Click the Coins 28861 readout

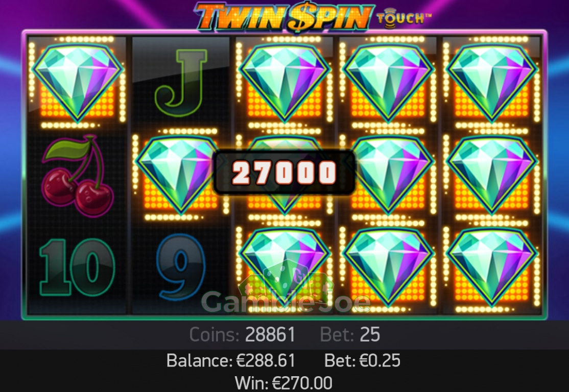[x=243, y=334]
